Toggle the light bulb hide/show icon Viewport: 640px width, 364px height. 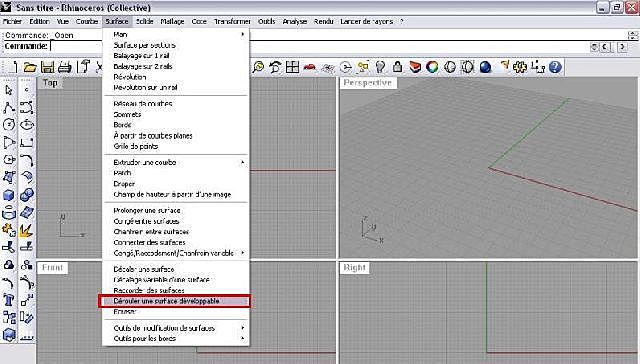380,67
